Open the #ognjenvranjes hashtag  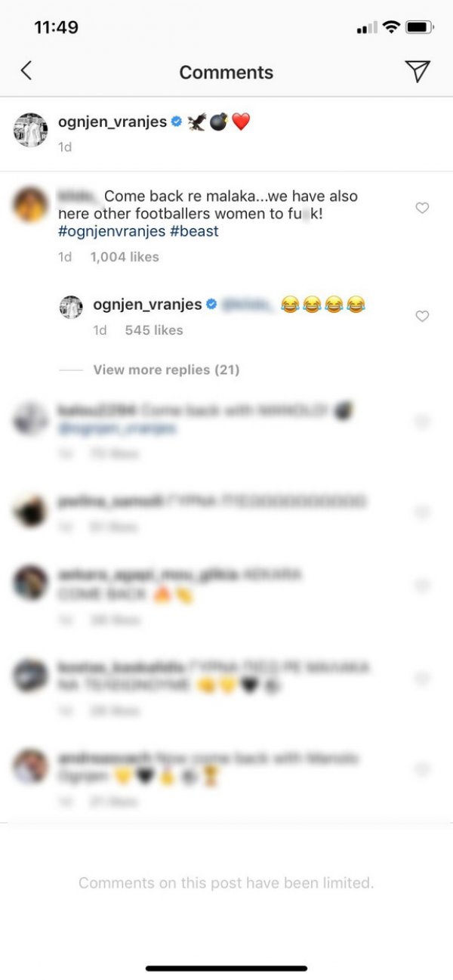click(x=112, y=231)
